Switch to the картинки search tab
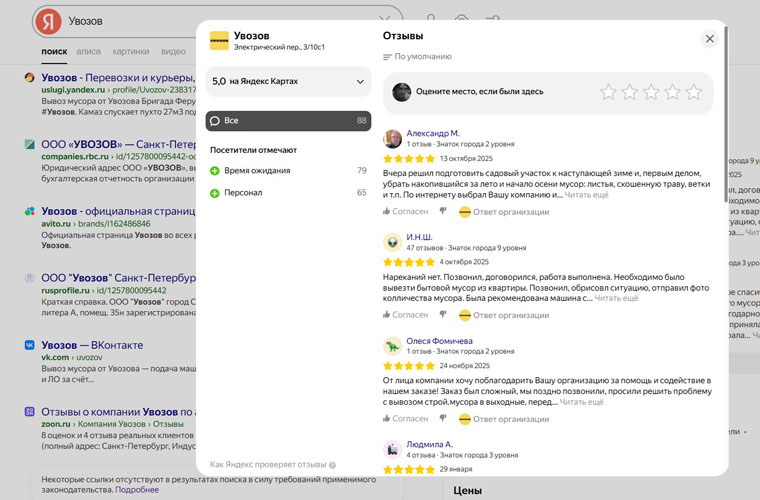Viewport: 760px width, 500px height. coord(131,51)
